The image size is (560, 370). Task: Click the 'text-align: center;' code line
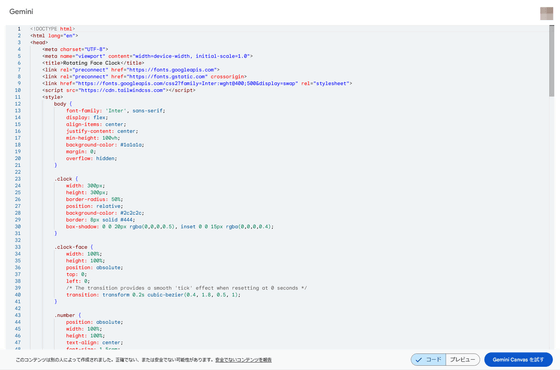[x=94, y=343]
